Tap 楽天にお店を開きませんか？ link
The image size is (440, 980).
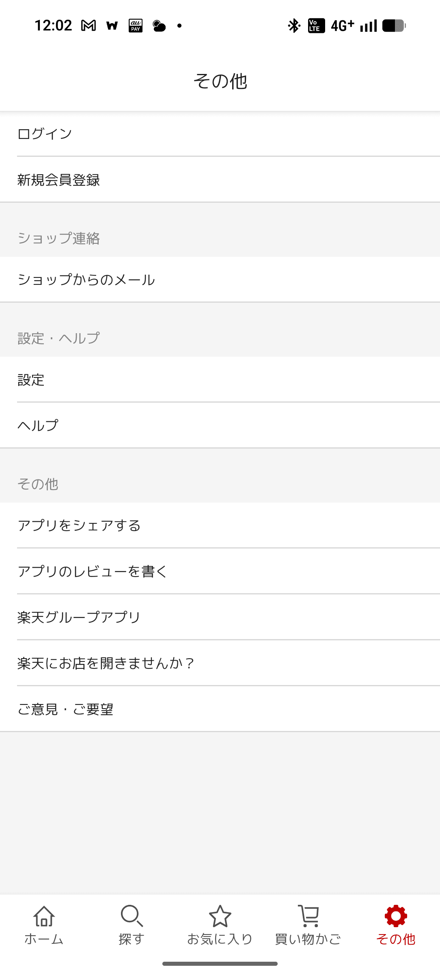coord(220,663)
